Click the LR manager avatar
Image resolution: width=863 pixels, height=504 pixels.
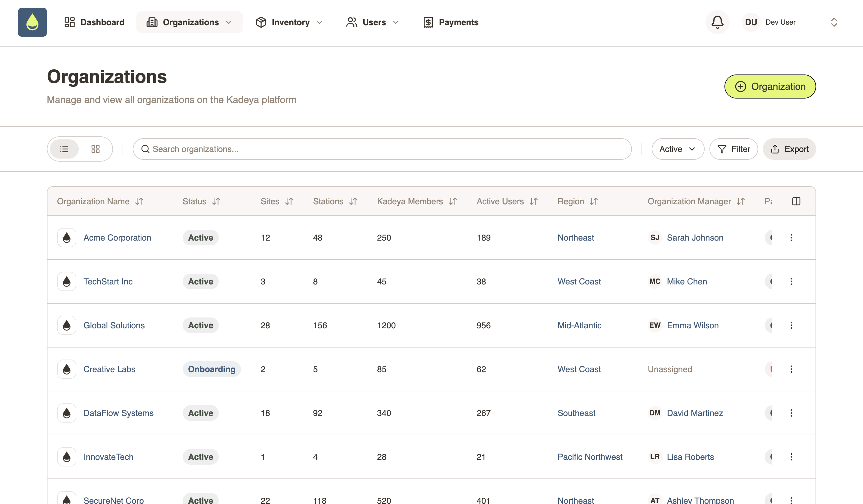[x=655, y=457]
